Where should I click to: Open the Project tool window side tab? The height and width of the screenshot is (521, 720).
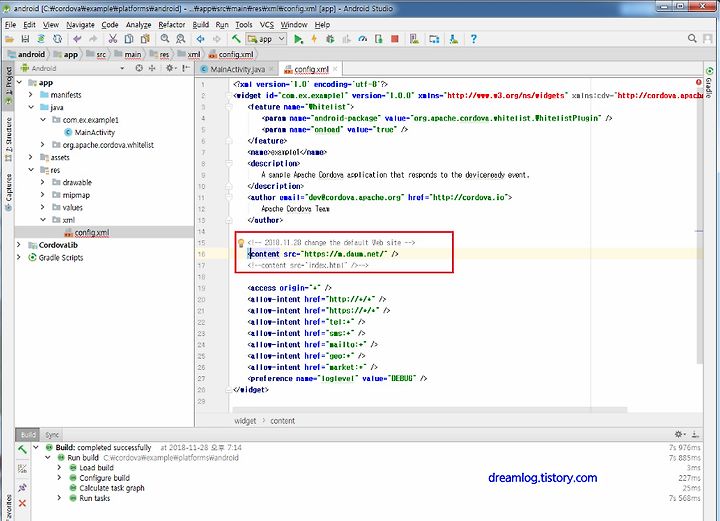tap(8, 85)
